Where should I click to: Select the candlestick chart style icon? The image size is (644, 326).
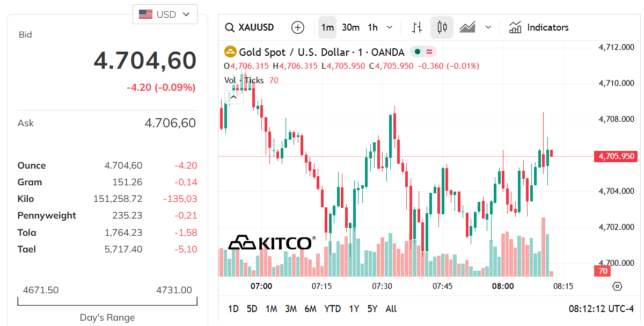click(442, 27)
